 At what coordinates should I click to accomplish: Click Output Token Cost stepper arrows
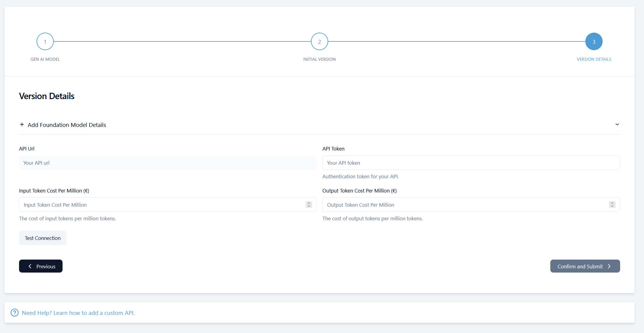612,205
